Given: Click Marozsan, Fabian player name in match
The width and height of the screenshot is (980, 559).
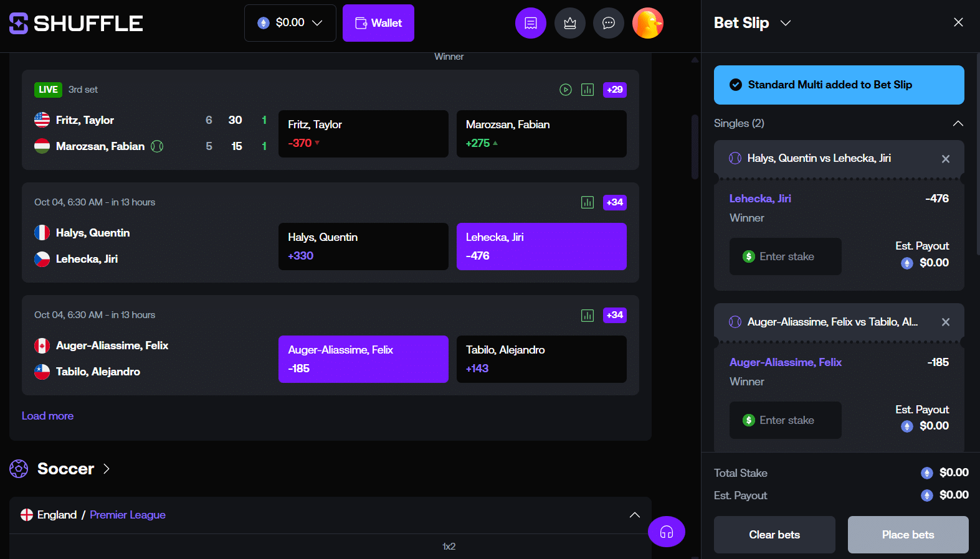Looking at the screenshot, I should [x=100, y=146].
